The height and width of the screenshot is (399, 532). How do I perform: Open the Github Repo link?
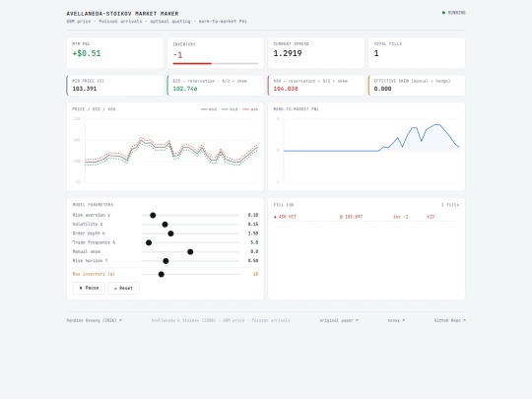pyautogui.click(x=449, y=320)
